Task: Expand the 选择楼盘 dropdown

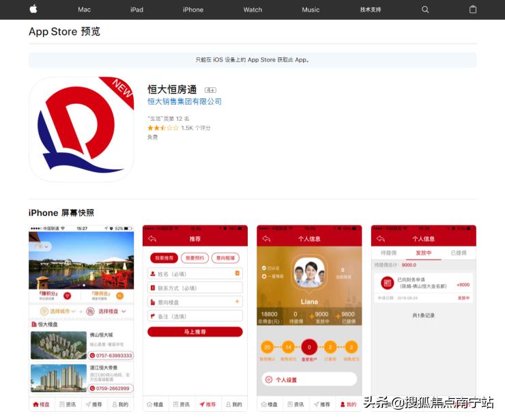Action: [x=108, y=311]
